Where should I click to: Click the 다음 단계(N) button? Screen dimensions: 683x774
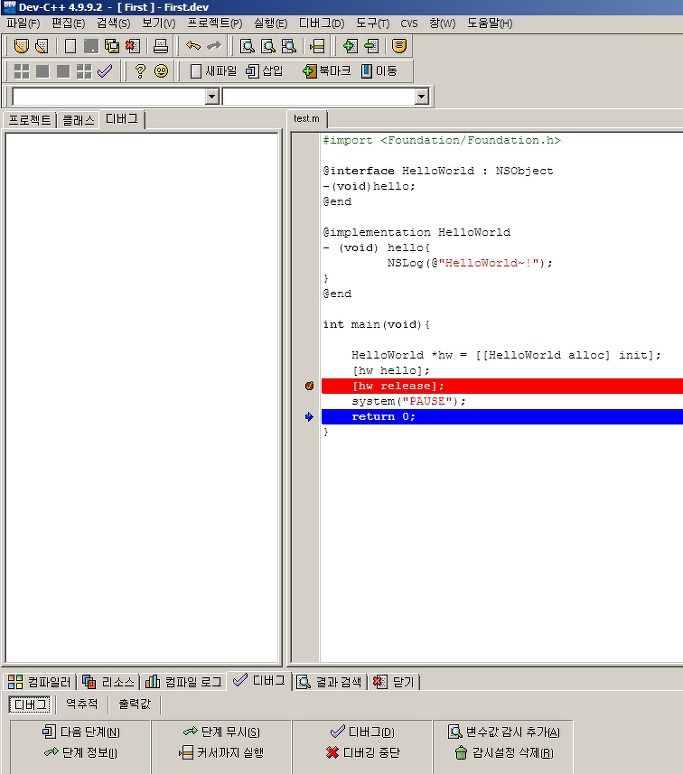click(81, 732)
